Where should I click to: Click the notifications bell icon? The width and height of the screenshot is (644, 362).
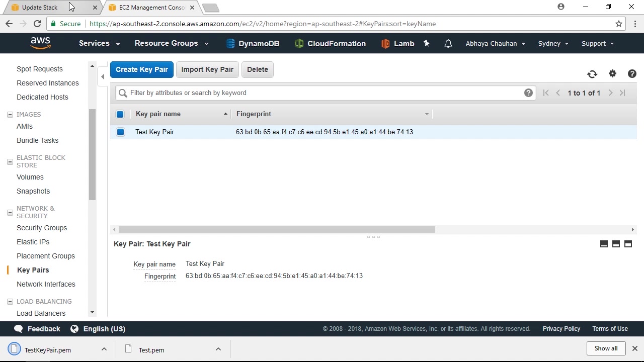click(448, 44)
